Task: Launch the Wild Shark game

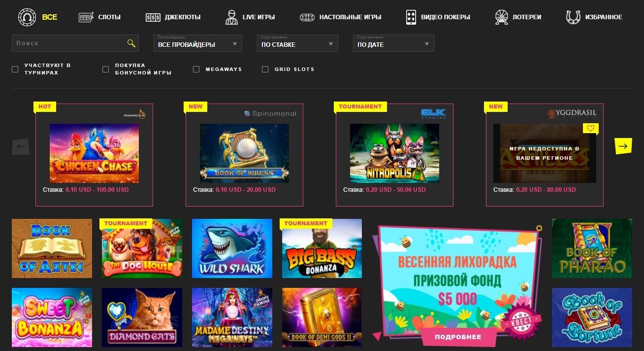Action: pyautogui.click(x=232, y=248)
